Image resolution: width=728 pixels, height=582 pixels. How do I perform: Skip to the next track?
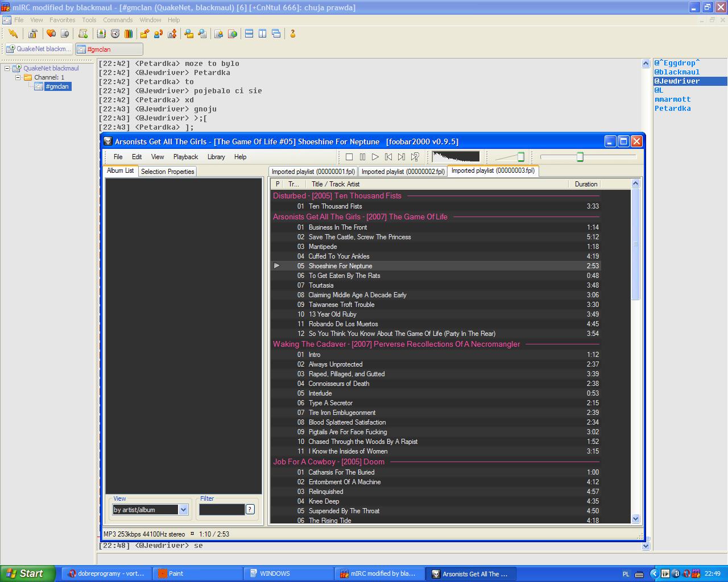click(x=402, y=157)
